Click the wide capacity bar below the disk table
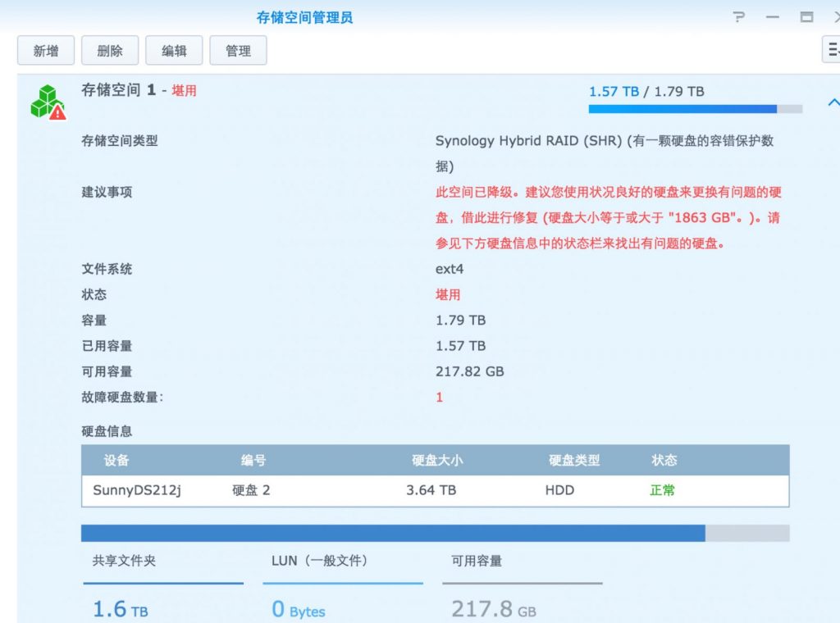The width and height of the screenshot is (840, 623). 435,534
